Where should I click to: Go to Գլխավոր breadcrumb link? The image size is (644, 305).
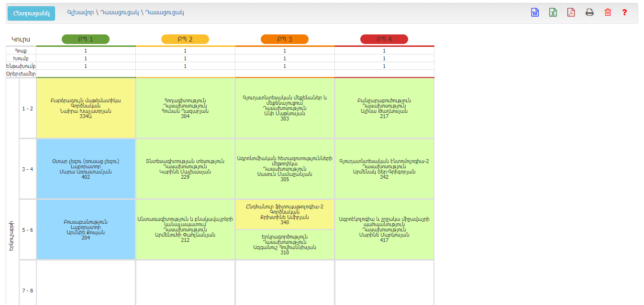80,12
